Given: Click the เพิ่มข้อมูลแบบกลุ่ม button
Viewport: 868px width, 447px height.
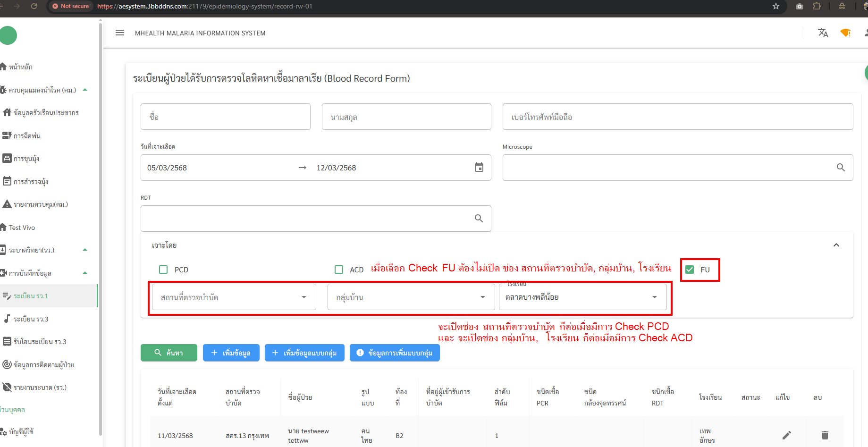Looking at the screenshot, I should [304, 353].
